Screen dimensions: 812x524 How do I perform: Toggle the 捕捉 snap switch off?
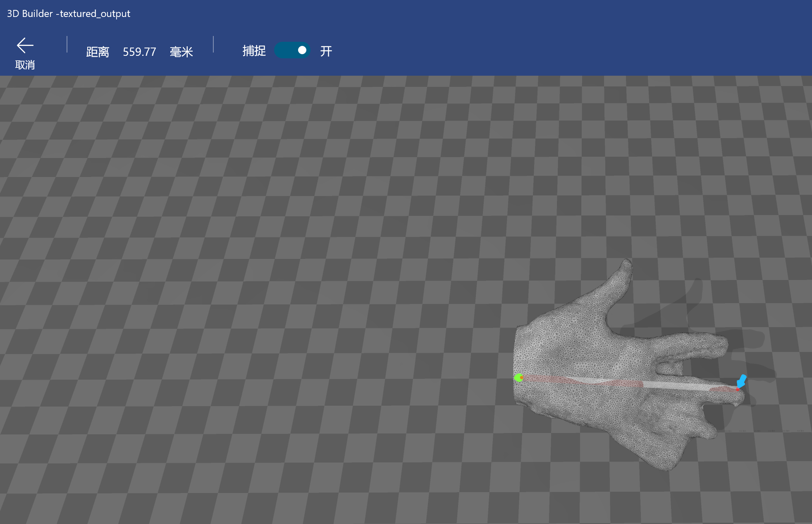tap(292, 50)
